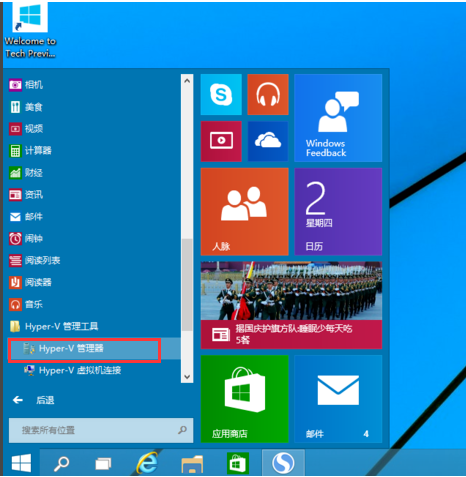This screenshot has width=466, height=477.
Task: Go back using the 后退 button
Action: pyautogui.click(x=33, y=400)
